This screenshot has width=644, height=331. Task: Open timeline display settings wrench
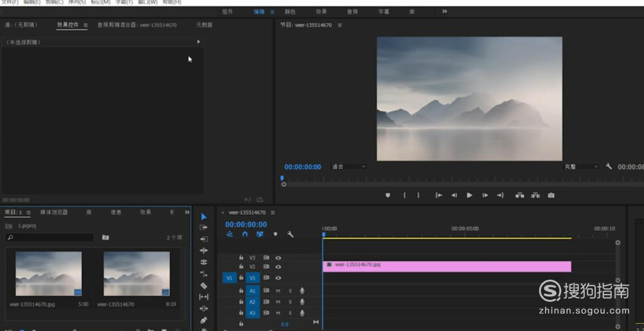(x=290, y=234)
